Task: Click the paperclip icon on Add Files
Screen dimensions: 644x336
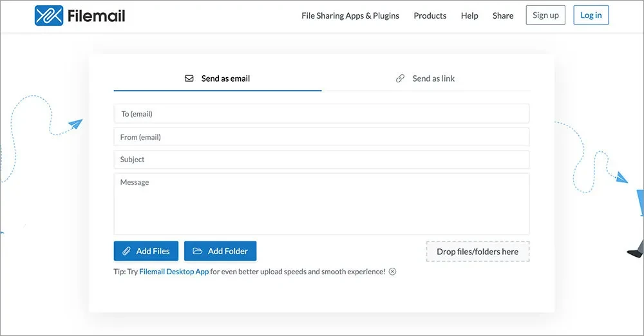Action: [126, 251]
